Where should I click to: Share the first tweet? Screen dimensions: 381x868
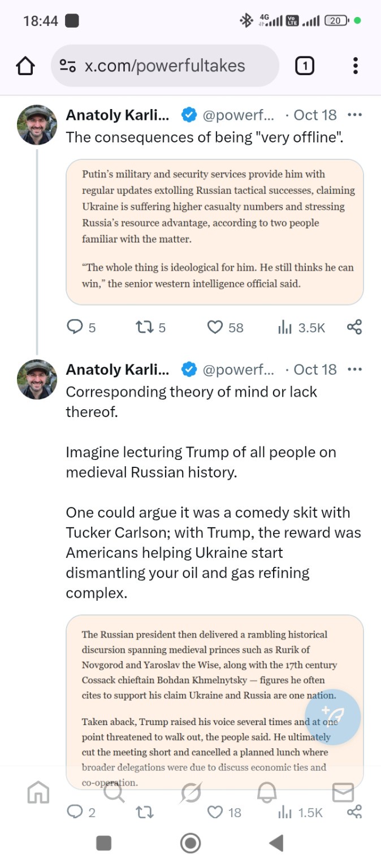point(354,327)
